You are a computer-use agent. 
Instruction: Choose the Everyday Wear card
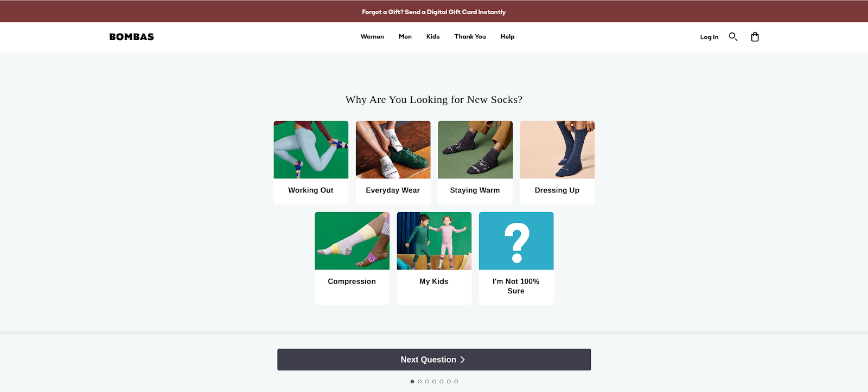coord(393,163)
